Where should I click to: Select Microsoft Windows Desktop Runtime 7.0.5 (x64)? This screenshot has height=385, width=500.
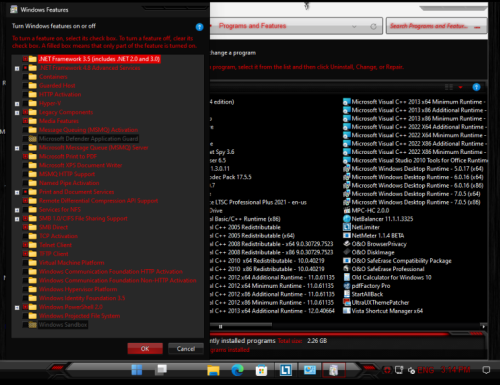[x=416, y=194]
